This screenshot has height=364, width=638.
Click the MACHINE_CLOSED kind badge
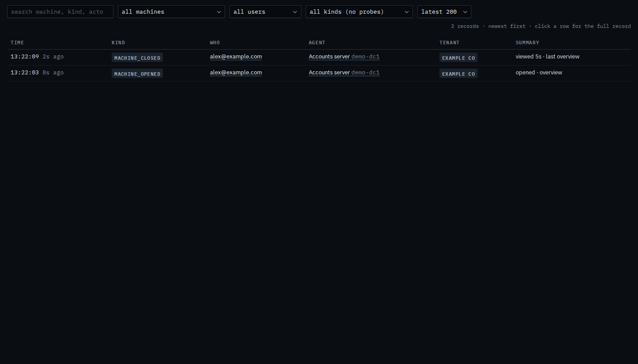point(137,58)
